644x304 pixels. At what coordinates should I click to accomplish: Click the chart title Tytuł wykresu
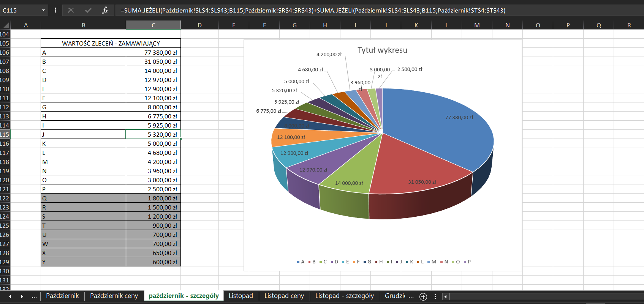coord(382,50)
